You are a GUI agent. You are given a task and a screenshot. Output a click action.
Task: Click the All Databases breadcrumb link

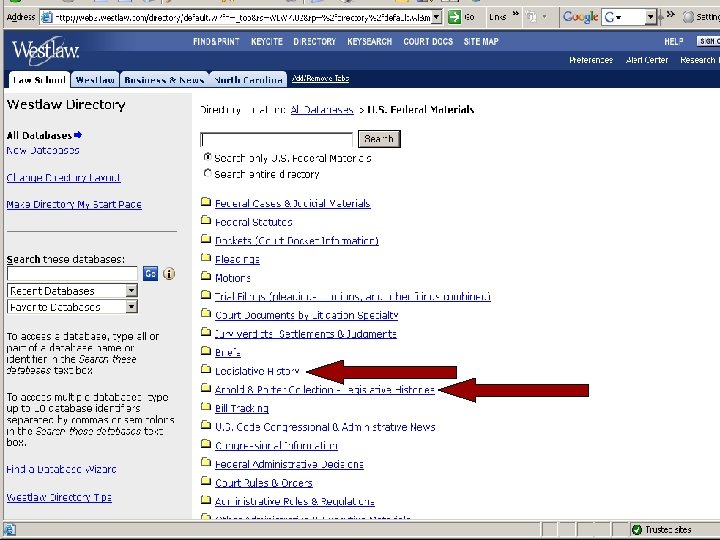[322, 110]
